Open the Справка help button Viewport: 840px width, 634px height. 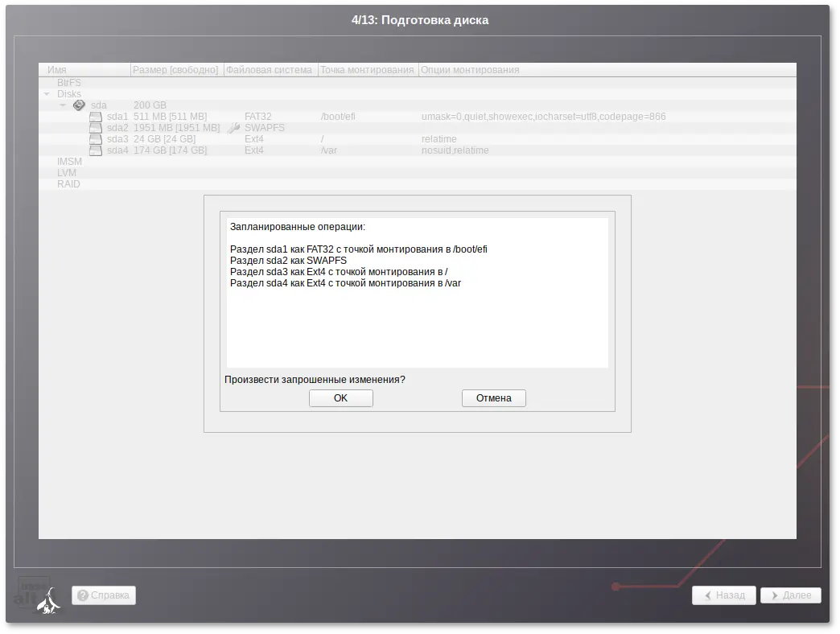(x=104, y=595)
